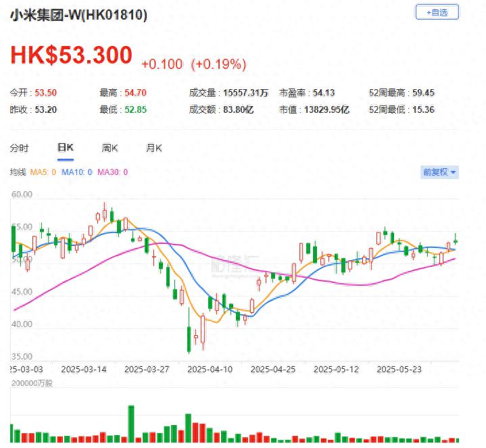Click the 35.00 price axis label
This screenshot has height=448, width=486.
(x=22, y=357)
